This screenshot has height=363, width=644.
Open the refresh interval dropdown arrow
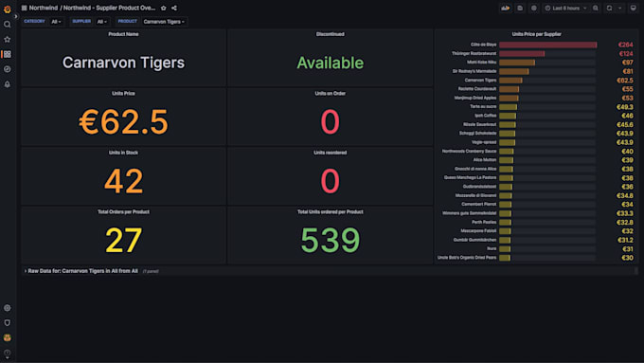tap(620, 8)
